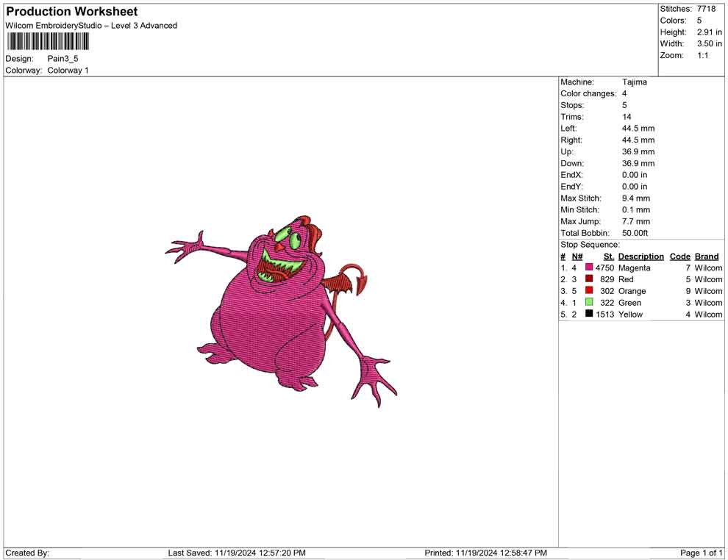The height and width of the screenshot is (560, 728).
Task: Click the Total Bobbin value '50.00ft'
Action: [635, 233]
